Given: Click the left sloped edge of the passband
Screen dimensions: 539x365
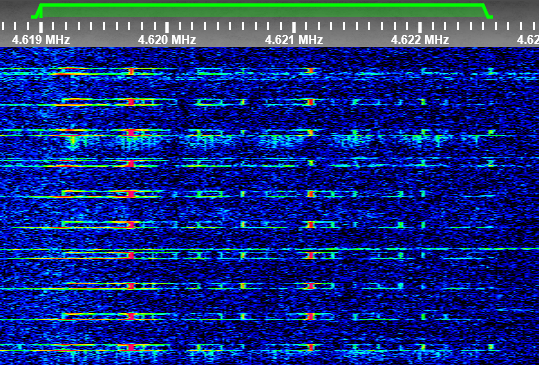Looking at the screenshot, I should pos(36,11).
